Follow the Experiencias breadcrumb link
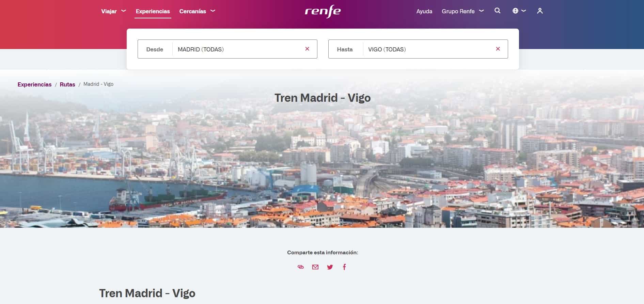This screenshot has height=304, width=644. click(34, 84)
